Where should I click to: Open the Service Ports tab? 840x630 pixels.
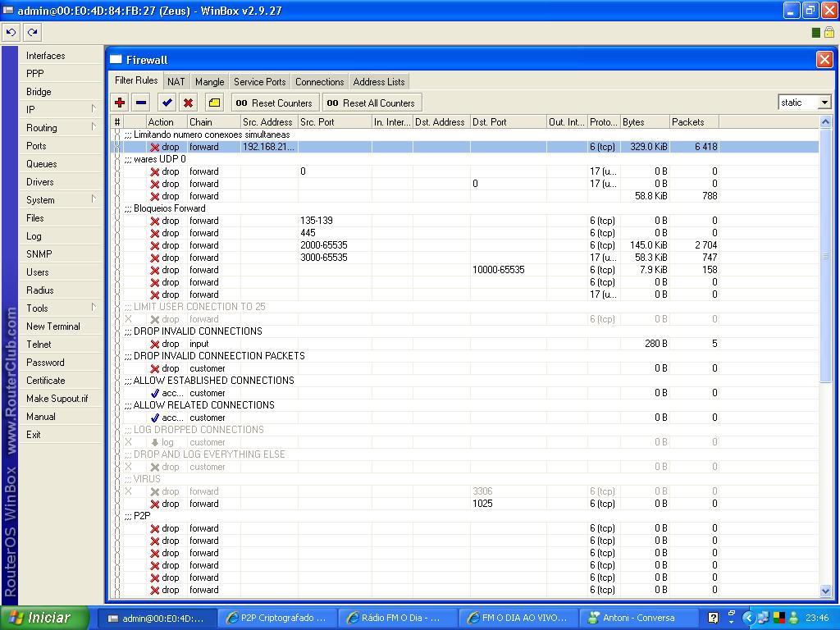(260, 81)
